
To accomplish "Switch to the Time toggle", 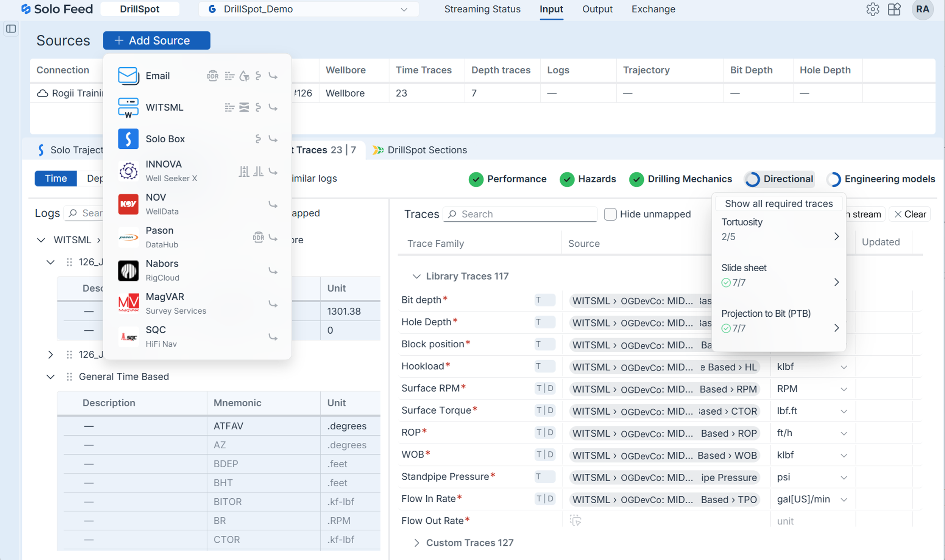I will click(56, 179).
